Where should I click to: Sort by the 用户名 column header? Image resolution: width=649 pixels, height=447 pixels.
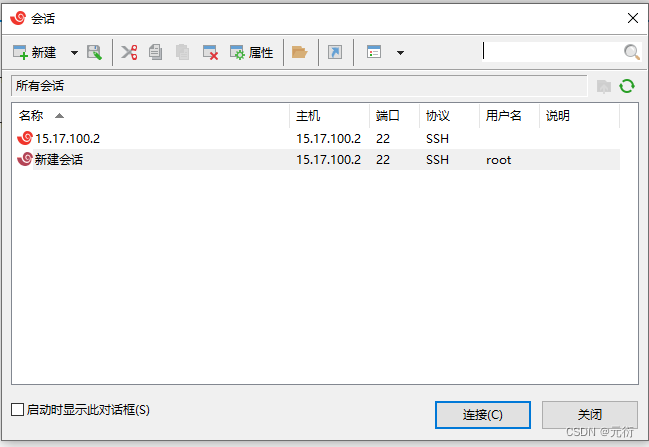point(510,115)
